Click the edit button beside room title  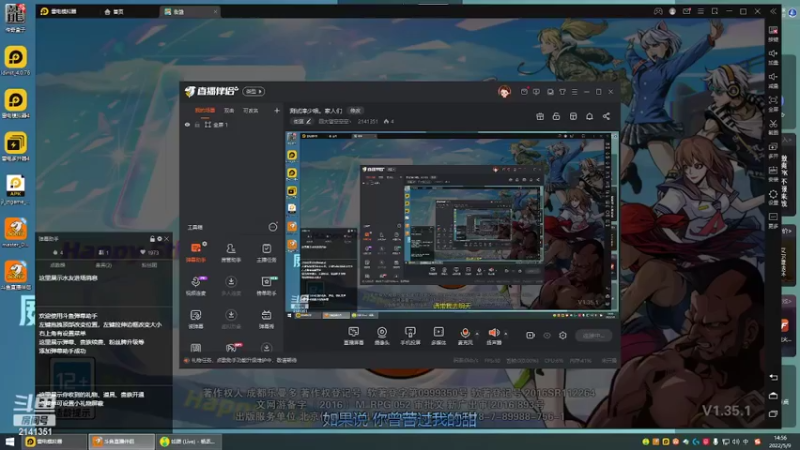(355, 111)
